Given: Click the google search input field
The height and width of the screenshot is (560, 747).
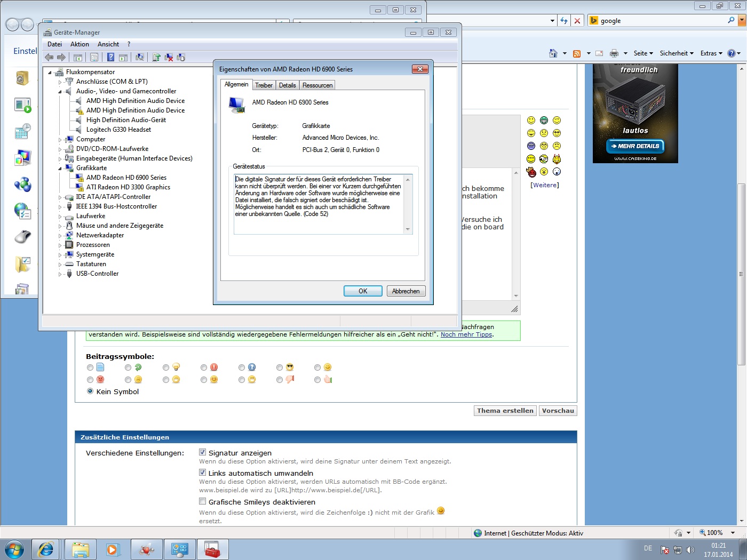Looking at the screenshot, I should (x=662, y=21).
